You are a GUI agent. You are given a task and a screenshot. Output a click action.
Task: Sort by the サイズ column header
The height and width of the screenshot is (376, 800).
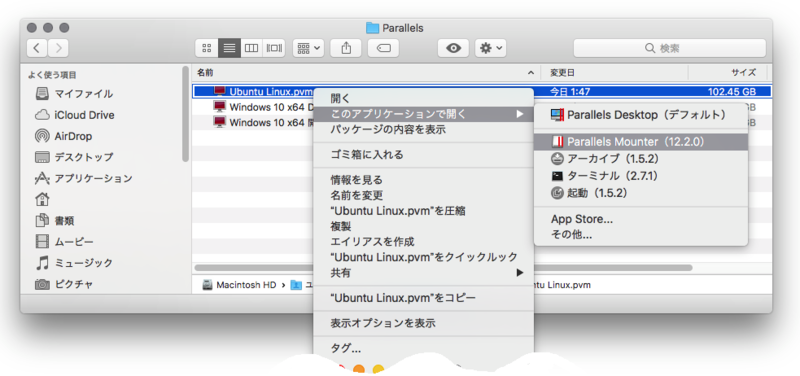(728, 72)
